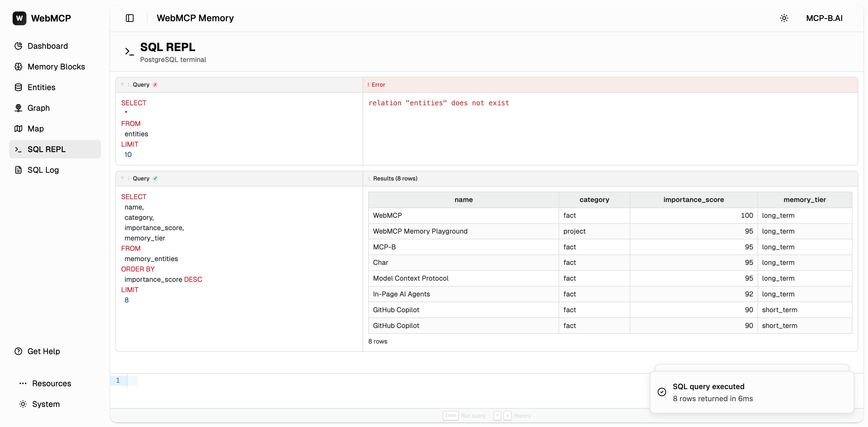Click the Resources ellipsis icon

(23, 383)
